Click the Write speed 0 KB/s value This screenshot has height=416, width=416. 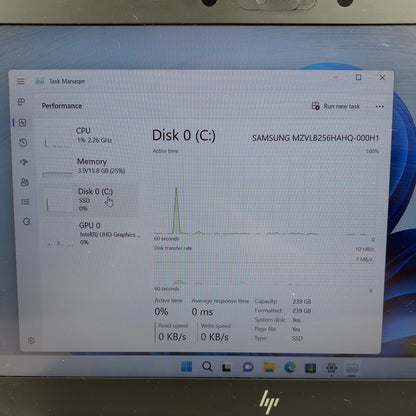click(215, 337)
